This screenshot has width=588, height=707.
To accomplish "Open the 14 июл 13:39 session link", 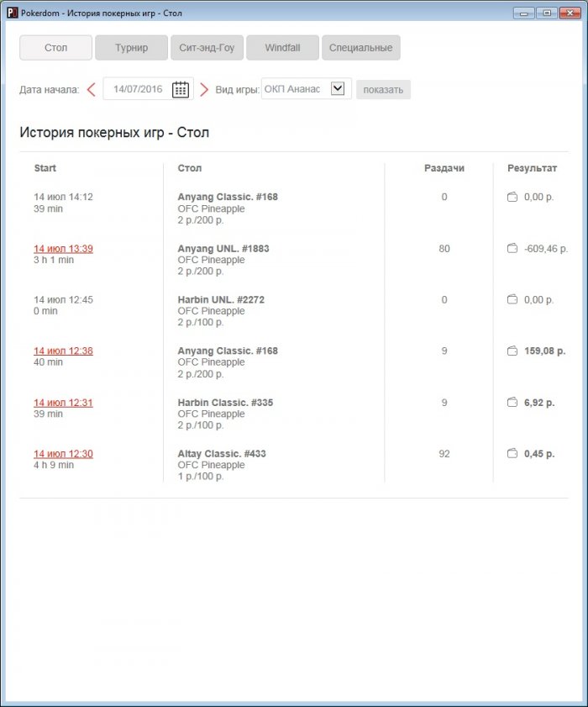I will point(64,249).
